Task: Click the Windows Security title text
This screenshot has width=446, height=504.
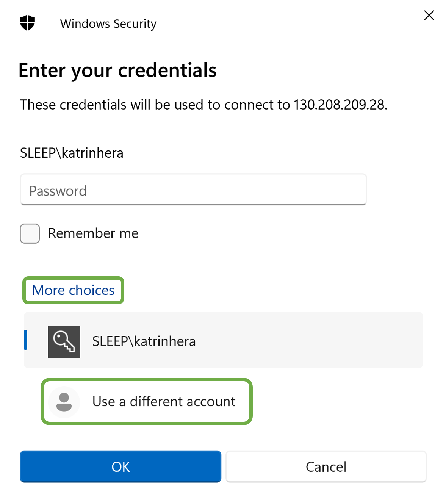Action: pyautogui.click(x=108, y=24)
